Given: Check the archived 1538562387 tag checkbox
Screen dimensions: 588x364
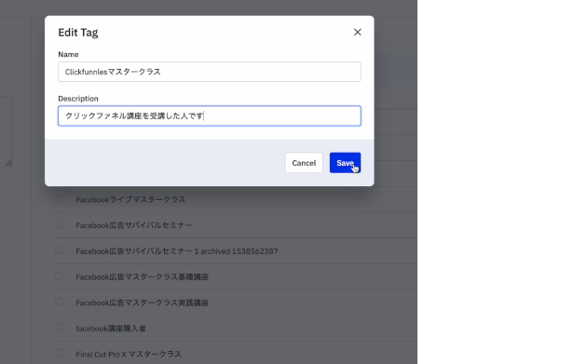Looking at the screenshot, I should click(60, 250).
